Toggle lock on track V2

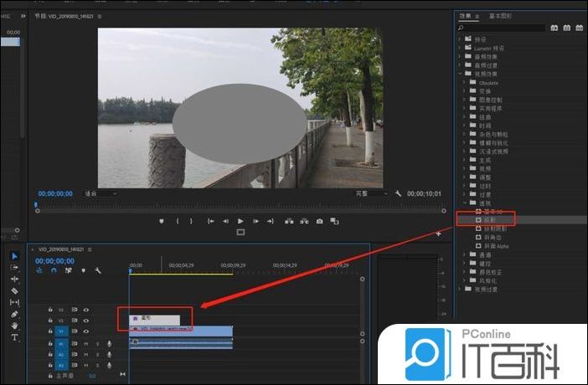coord(49,321)
